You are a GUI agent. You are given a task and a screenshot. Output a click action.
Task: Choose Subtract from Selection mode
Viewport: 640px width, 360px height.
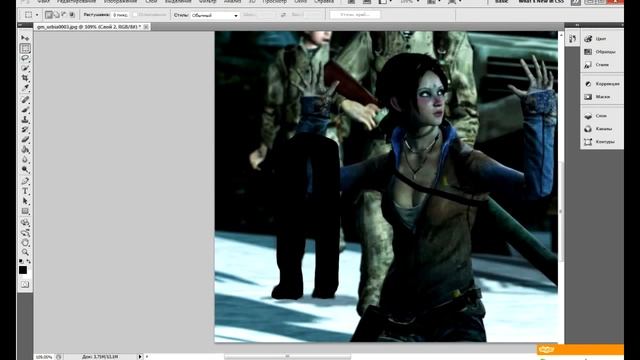click(x=64, y=15)
